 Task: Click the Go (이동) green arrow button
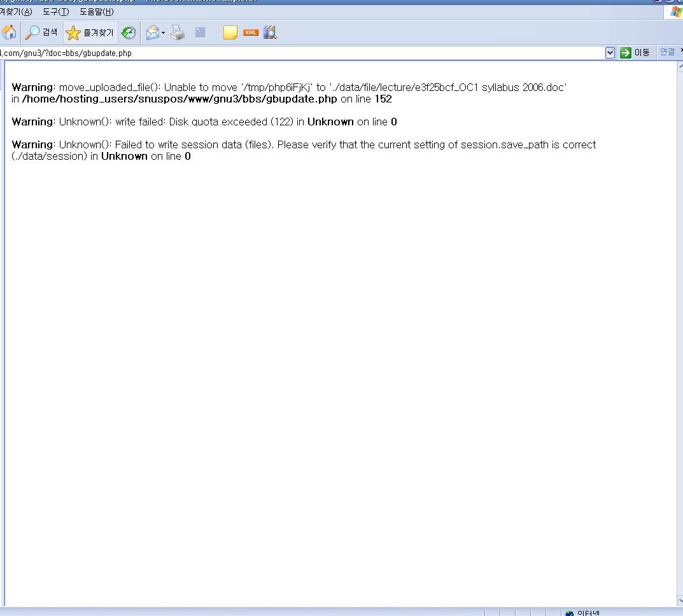tap(635, 53)
